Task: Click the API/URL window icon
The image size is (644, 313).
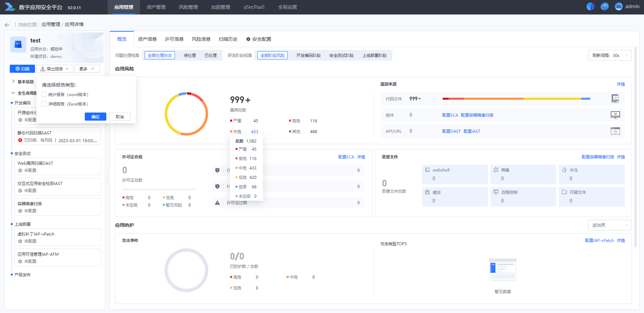Action: click(615, 131)
